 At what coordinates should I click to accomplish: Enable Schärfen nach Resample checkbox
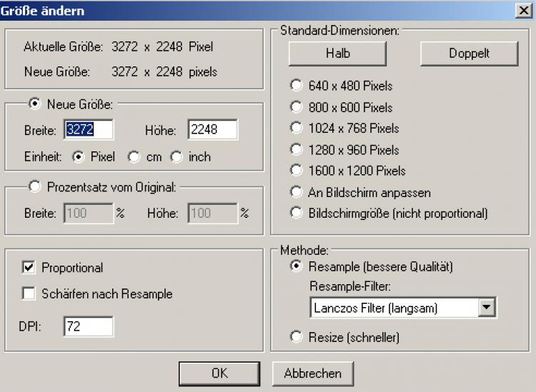[29, 293]
